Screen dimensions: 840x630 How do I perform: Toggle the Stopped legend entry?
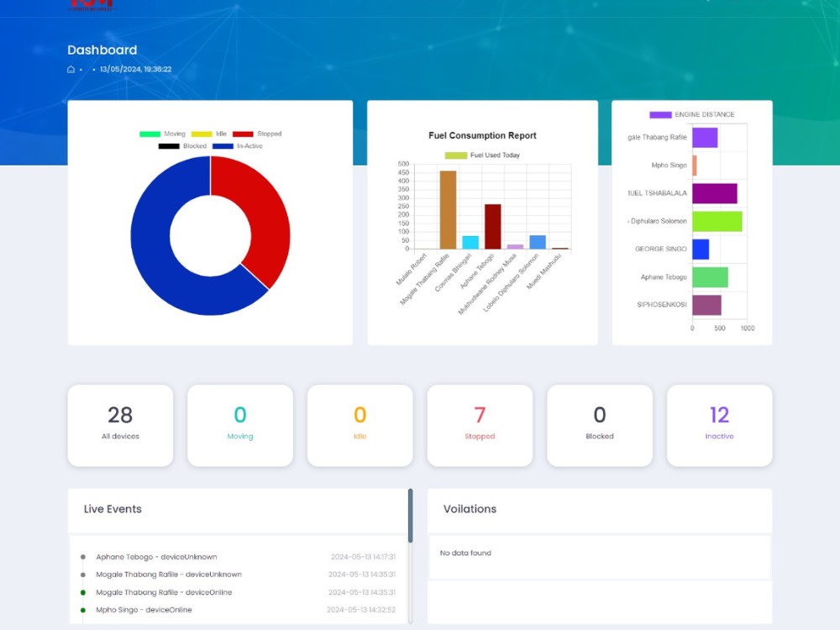pyautogui.click(x=257, y=134)
